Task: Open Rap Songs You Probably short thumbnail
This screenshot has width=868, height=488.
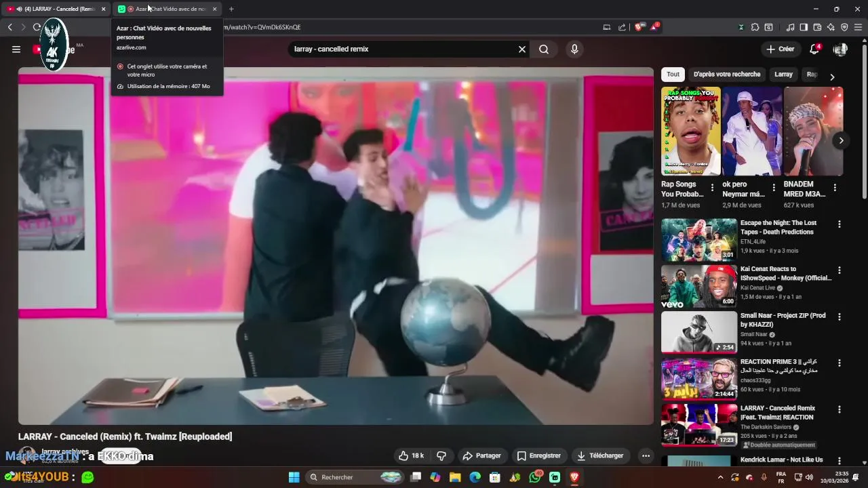Action: pos(691,131)
